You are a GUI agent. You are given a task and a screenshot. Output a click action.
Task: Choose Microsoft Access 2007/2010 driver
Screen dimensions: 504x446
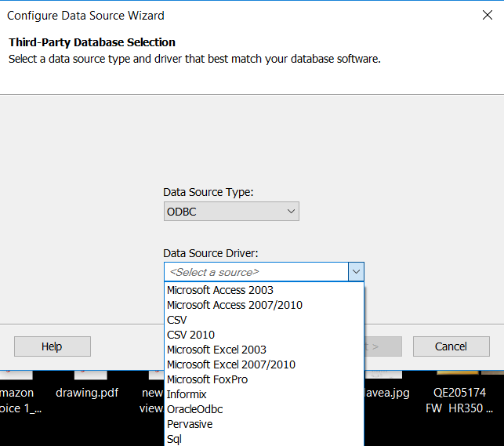[x=264, y=305]
